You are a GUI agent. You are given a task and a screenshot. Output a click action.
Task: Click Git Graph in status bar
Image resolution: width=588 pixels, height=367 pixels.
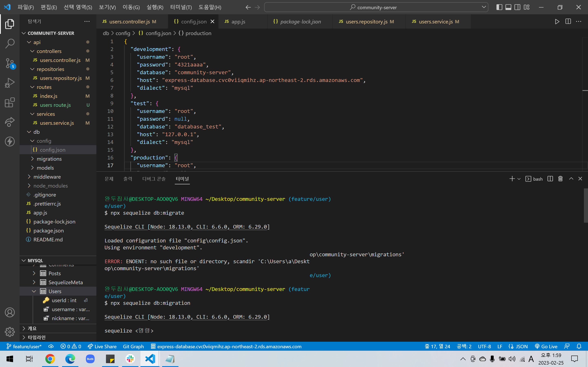pyautogui.click(x=133, y=346)
